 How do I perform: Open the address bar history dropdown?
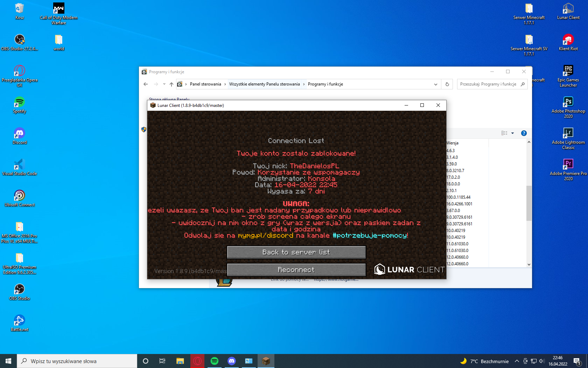click(436, 84)
